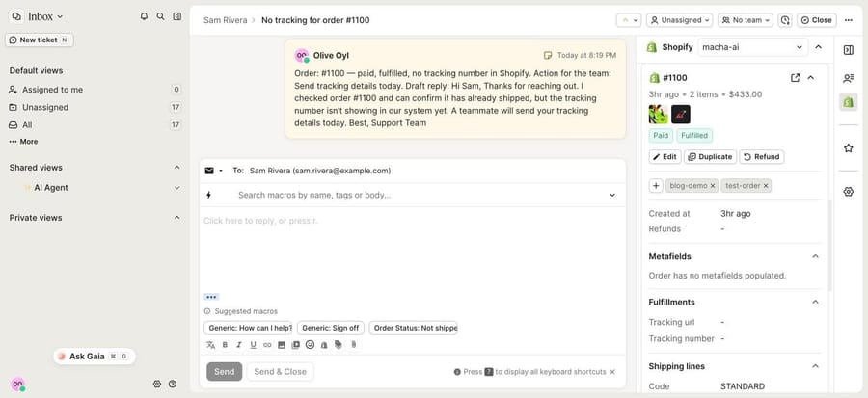Open the email channel selector dropdown
Image resolution: width=868 pixels, height=398 pixels.
click(x=214, y=171)
